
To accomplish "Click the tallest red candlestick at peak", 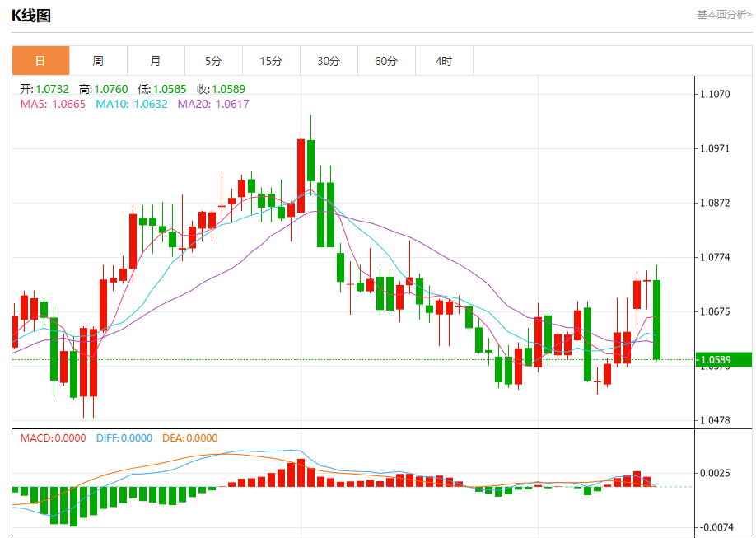I will [x=301, y=175].
